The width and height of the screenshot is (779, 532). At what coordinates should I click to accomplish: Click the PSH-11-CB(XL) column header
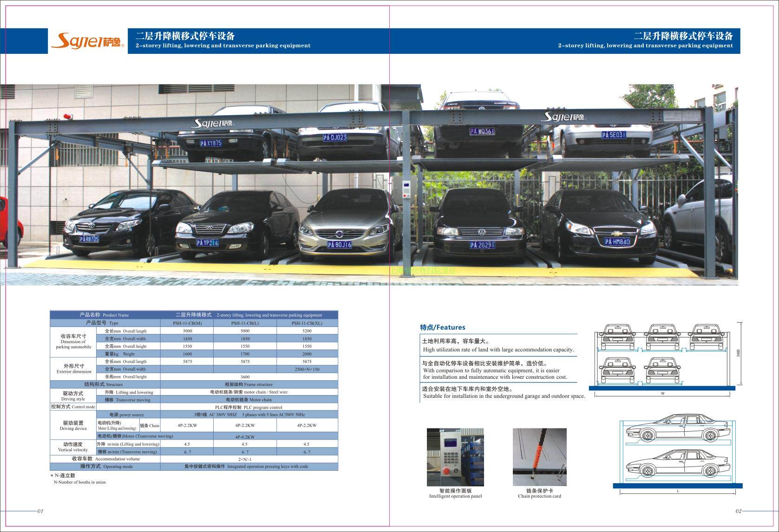pyautogui.click(x=307, y=323)
